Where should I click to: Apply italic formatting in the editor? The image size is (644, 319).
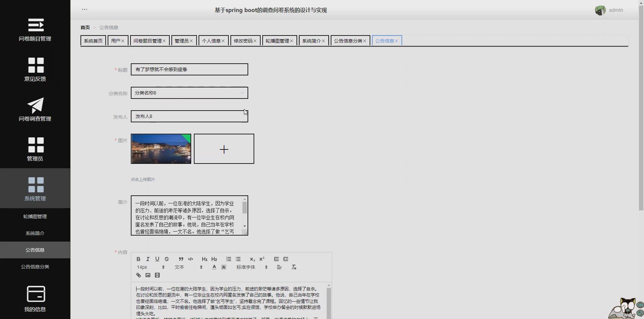(x=148, y=259)
